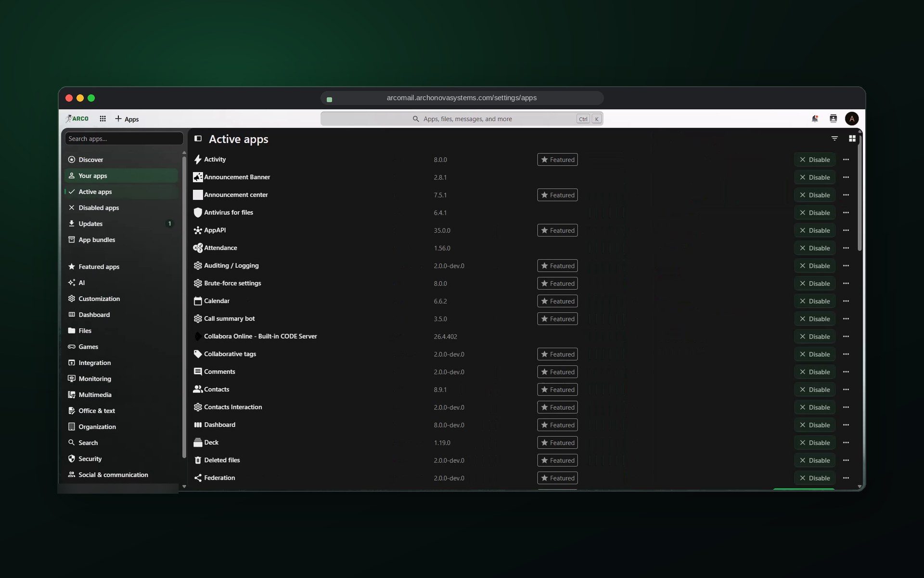The image size is (924, 578).
Task: Click the Apps button in top bar
Action: 127,118
